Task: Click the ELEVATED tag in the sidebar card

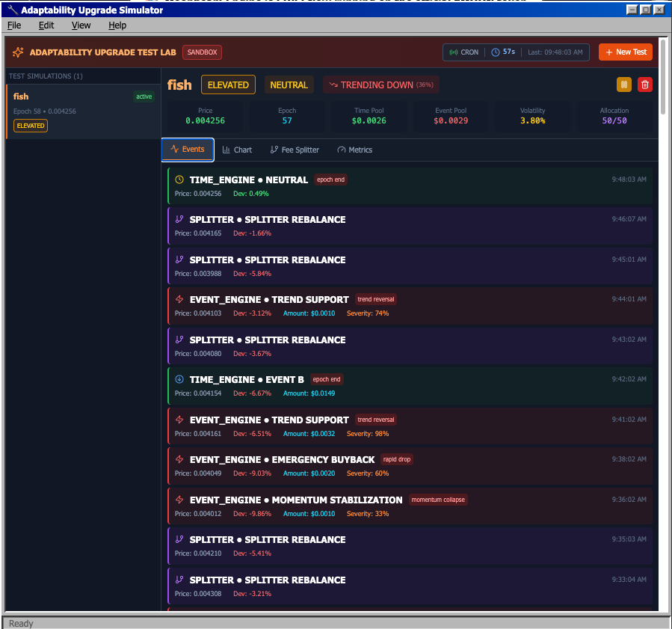Action: click(x=31, y=126)
